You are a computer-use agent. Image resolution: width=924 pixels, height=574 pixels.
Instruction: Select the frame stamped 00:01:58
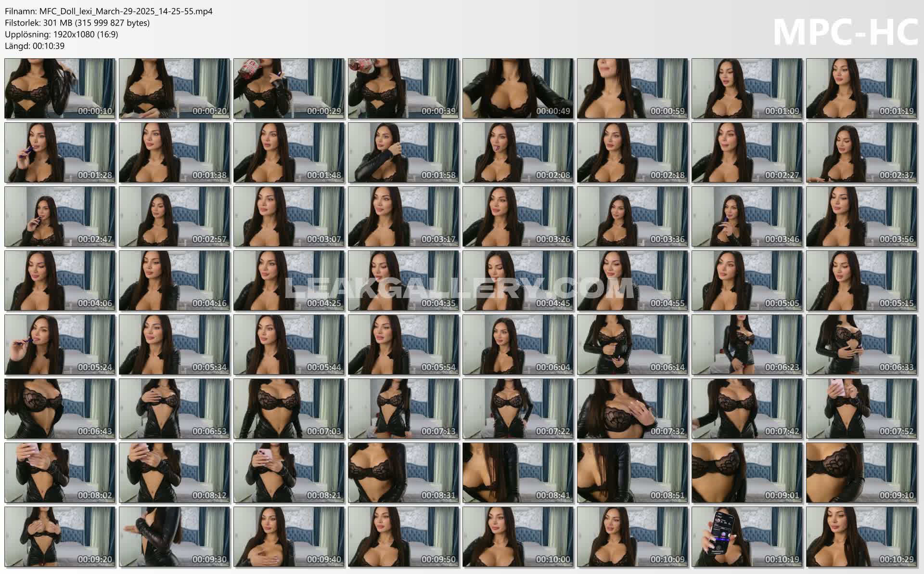[x=404, y=152]
